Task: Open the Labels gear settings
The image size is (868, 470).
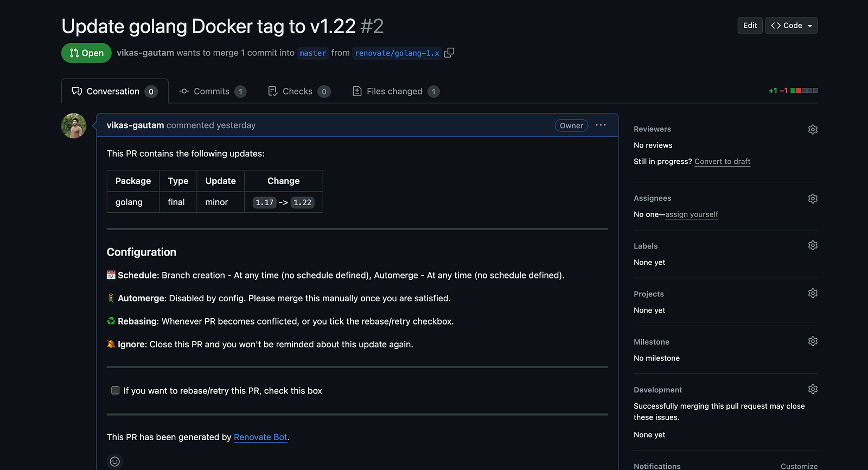Action: (x=813, y=245)
